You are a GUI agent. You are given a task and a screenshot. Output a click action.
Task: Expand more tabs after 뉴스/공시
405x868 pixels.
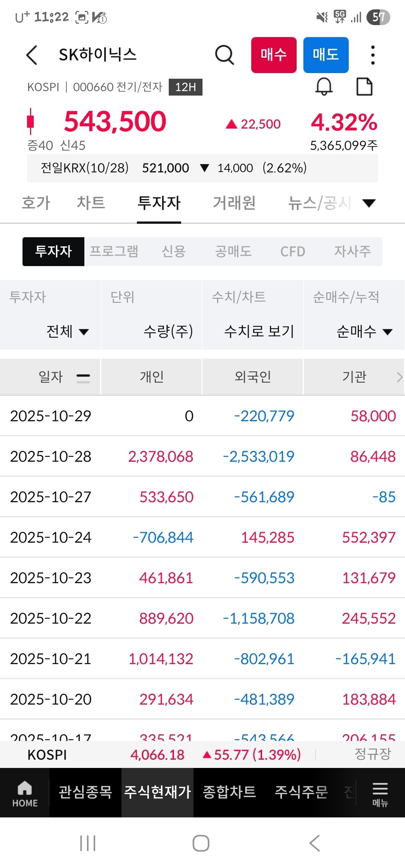pyautogui.click(x=369, y=203)
